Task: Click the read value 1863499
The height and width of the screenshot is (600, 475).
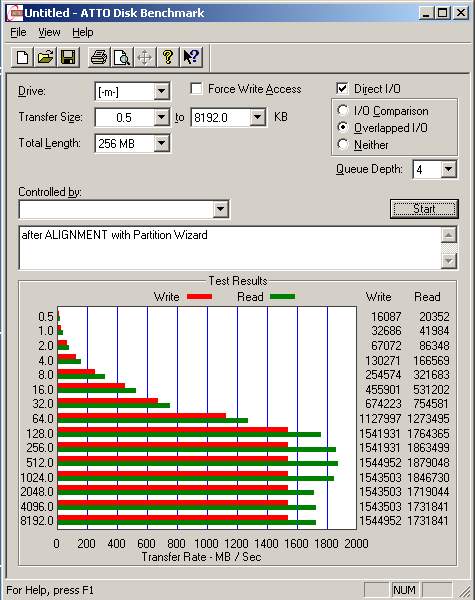Action: coord(428,448)
